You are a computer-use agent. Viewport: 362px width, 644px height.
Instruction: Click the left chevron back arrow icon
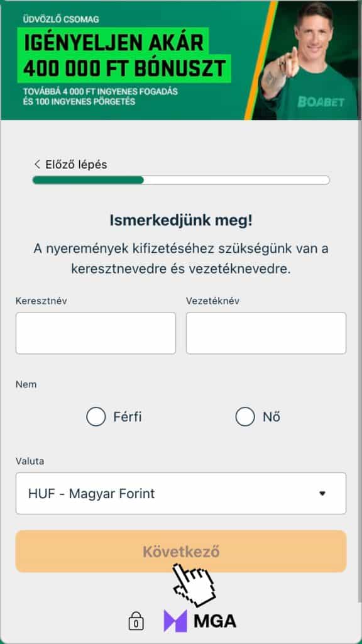coord(36,164)
